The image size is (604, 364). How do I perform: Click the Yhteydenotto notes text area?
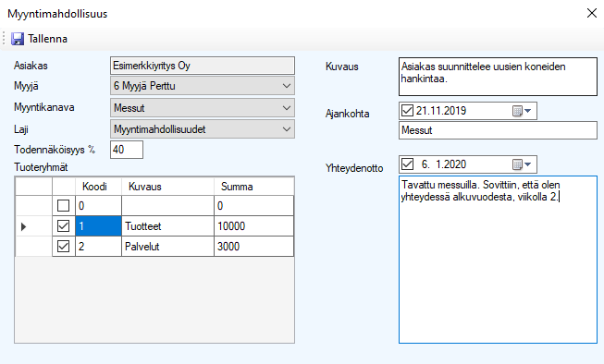498,260
